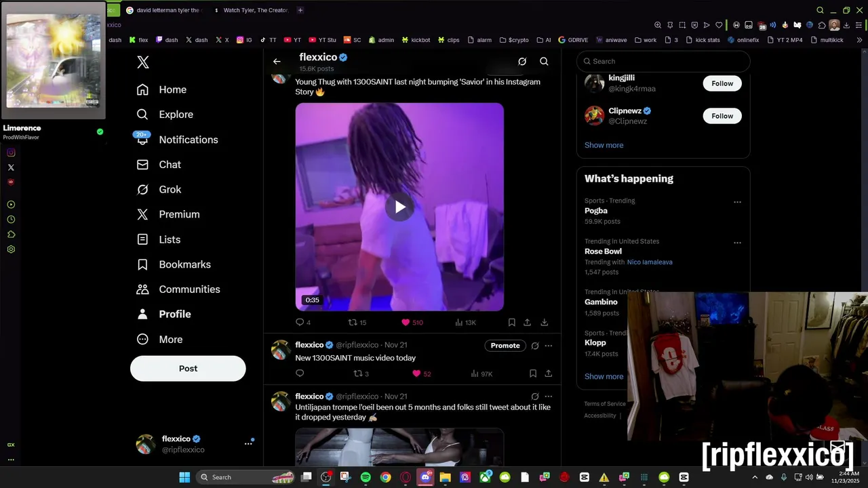Screen dimensions: 868x488
Task: View analytics showing 13K views
Action: click(465, 323)
